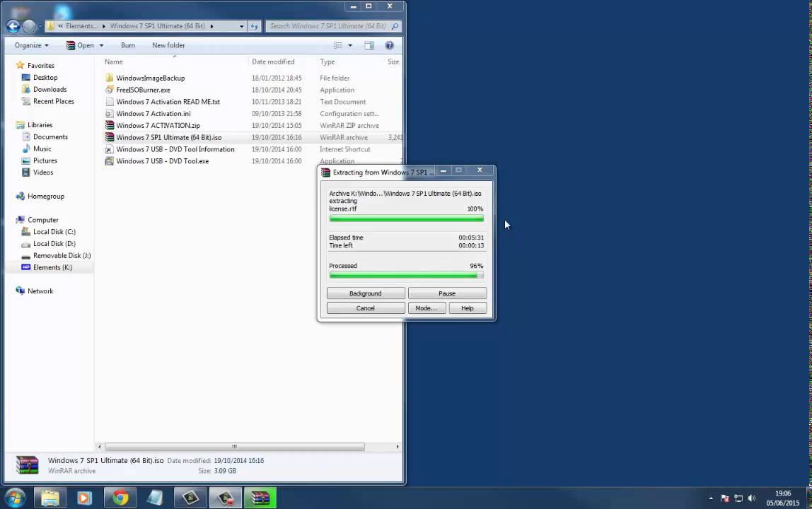Open Downloads in the navigation pane

coord(50,90)
